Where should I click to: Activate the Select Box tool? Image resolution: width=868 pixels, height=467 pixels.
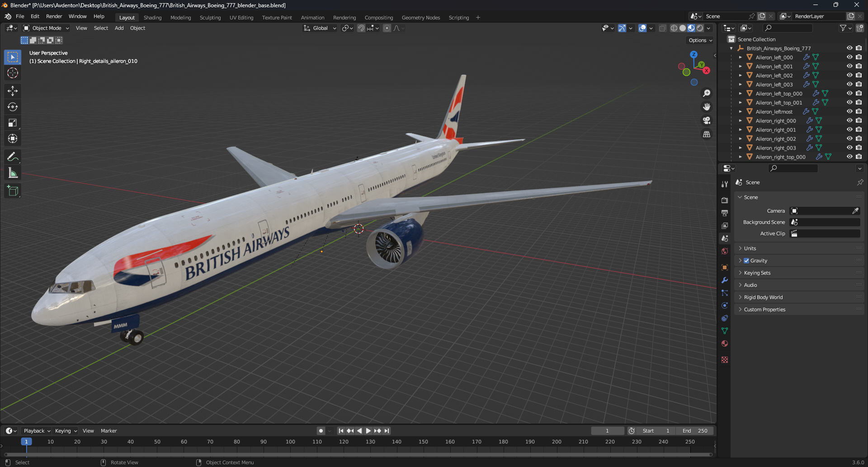[x=13, y=57]
